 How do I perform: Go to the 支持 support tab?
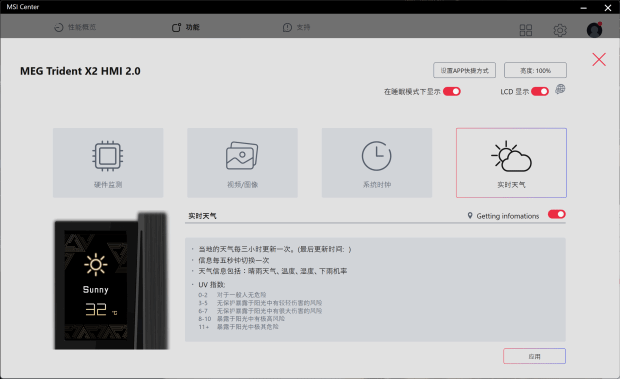coord(297,27)
